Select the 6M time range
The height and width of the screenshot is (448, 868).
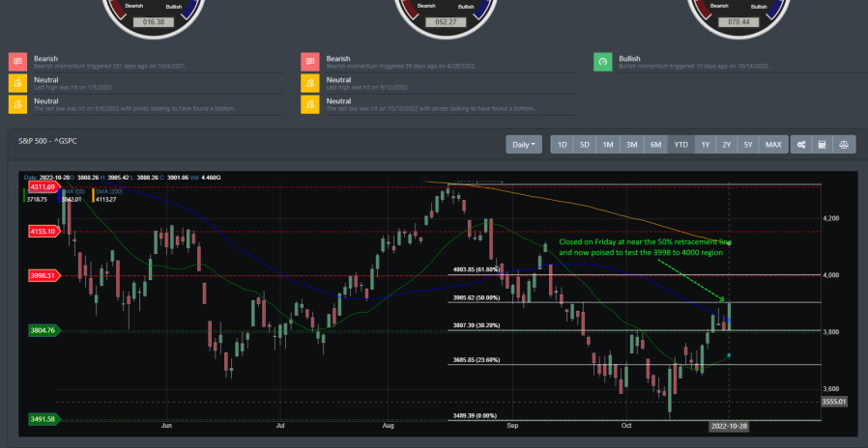click(x=656, y=145)
